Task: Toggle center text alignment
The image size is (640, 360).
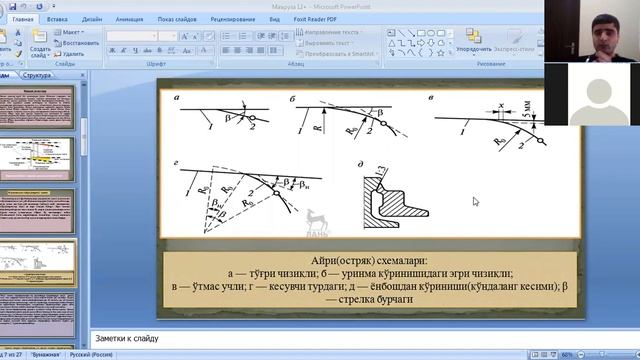Action: click(x=238, y=50)
